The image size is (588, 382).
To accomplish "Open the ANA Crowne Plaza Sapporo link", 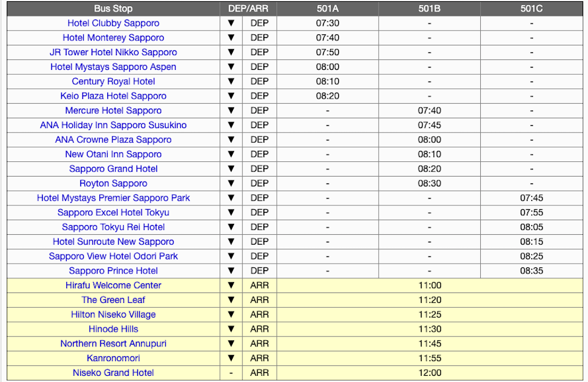I will [x=113, y=140].
